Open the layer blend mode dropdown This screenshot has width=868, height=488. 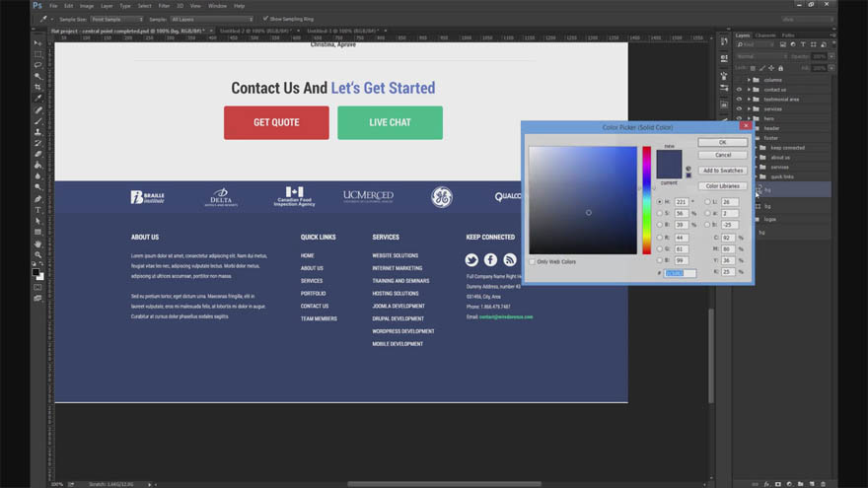coord(761,56)
